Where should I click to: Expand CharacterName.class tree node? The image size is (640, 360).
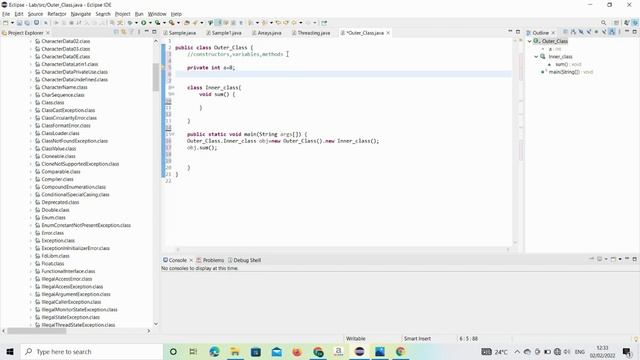click(x=31, y=87)
